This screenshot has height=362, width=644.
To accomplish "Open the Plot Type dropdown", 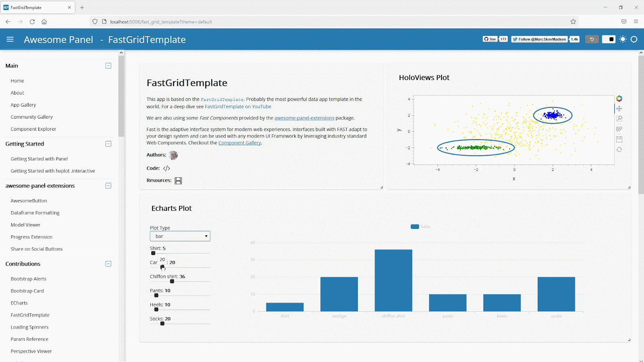I will (180, 236).
